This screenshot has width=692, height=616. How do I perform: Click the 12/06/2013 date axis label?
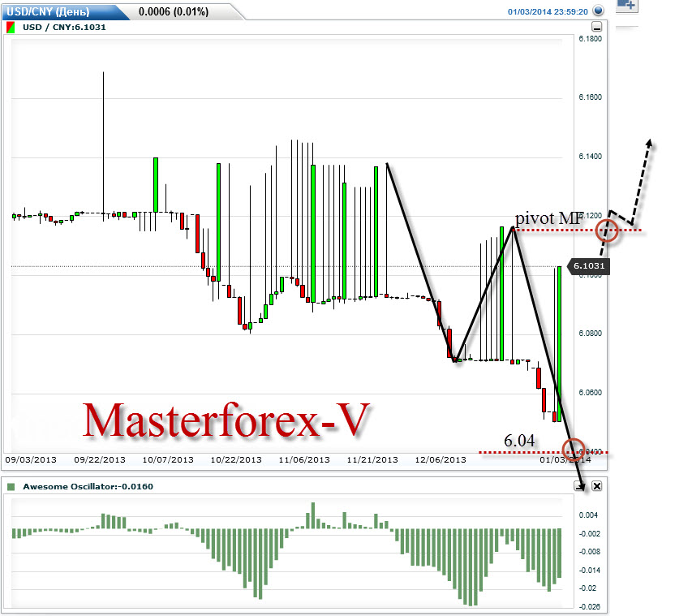tap(441, 459)
